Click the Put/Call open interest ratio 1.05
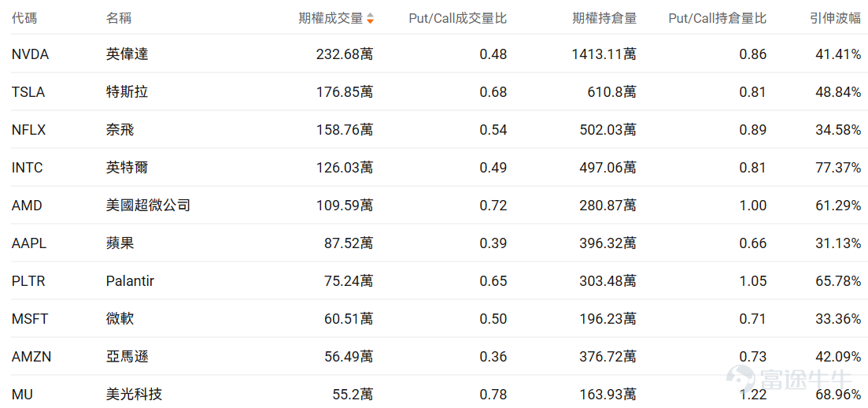This screenshot has width=868, height=408. click(753, 281)
